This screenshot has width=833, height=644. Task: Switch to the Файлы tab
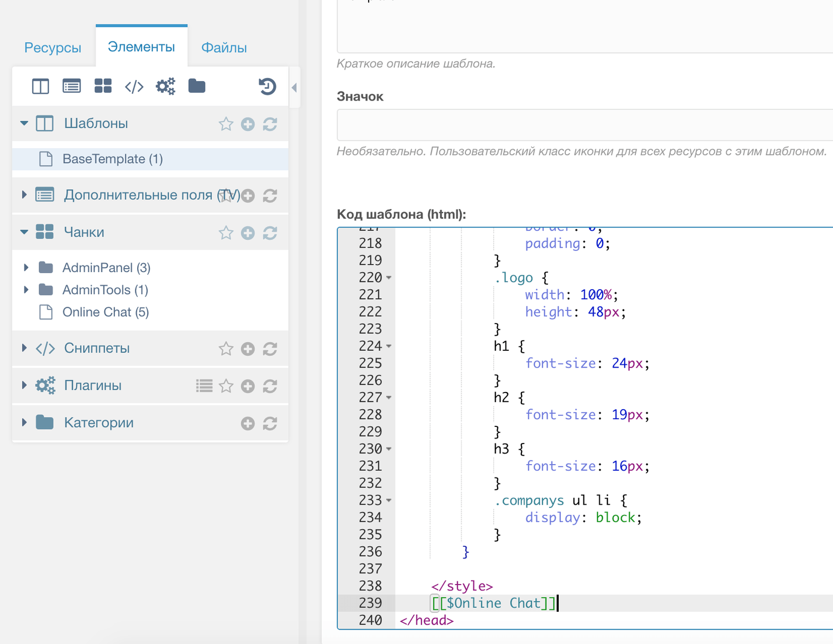coord(224,48)
